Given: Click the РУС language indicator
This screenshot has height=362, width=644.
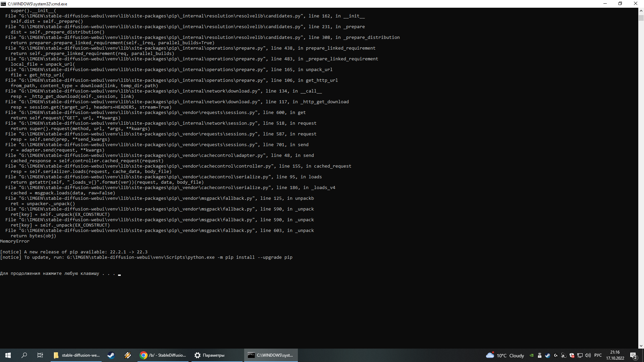Looking at the screenshot, I should (598, 355).
